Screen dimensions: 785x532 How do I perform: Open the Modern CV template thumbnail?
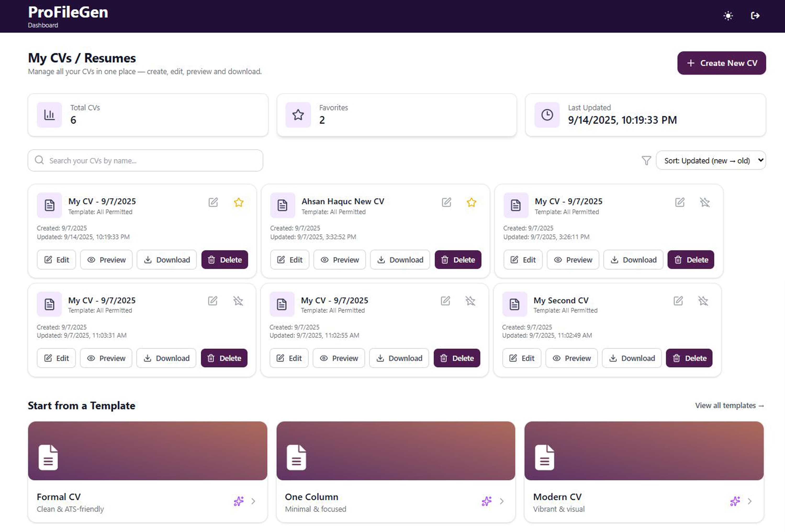[643, 450]
